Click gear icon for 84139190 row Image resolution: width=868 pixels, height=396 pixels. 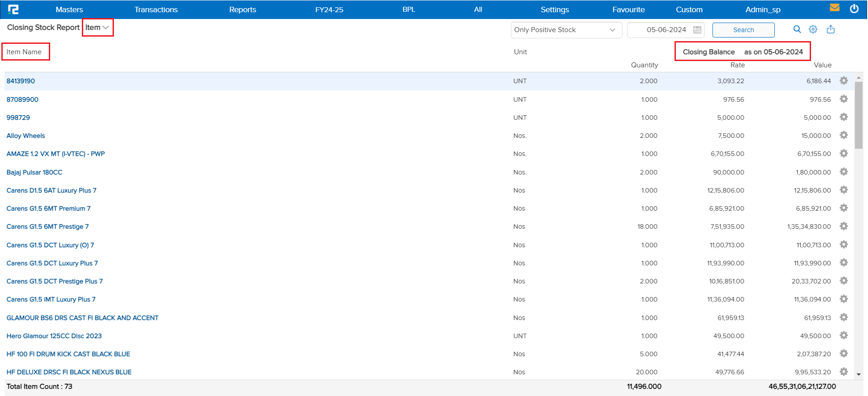[x=844, y=80]
